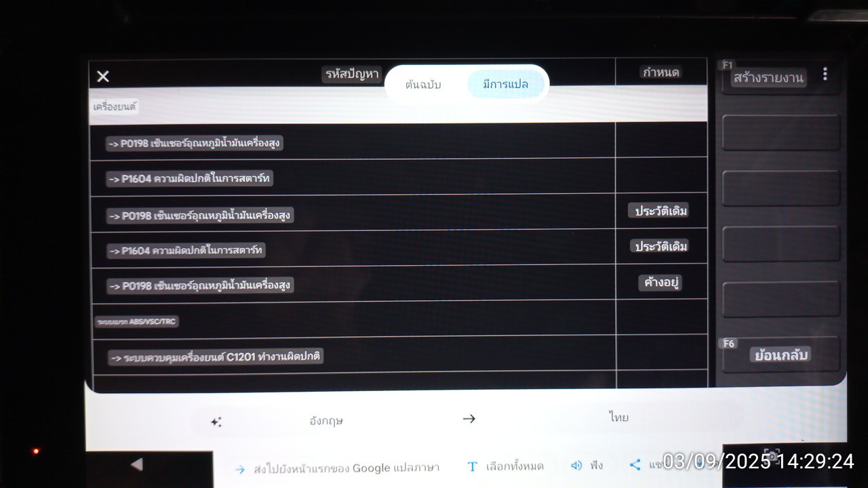Tap ย้อนกลับ back F6 button
868x488 pixels.
click(x=781, y=354)
